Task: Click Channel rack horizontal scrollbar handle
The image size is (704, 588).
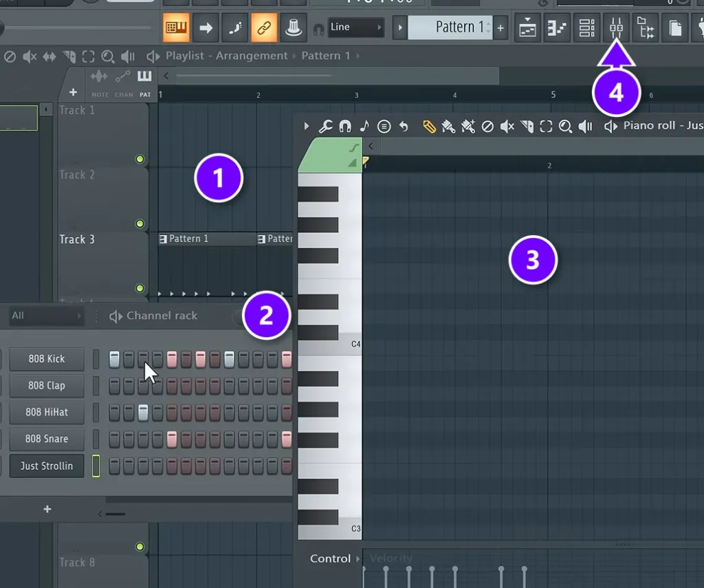Action: pos(115,514)
